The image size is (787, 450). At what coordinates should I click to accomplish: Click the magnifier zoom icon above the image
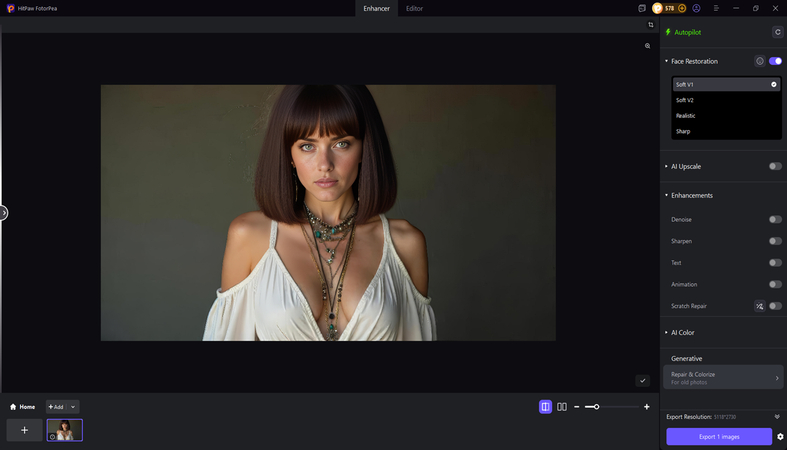pos(647,46)
